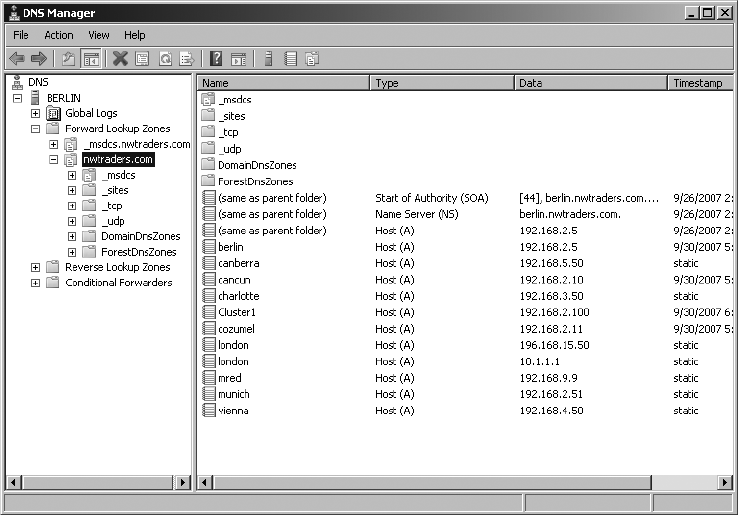The image size is (738, 515).
Task: Sort by the Timestamp column header
Action: click(701, 83)
